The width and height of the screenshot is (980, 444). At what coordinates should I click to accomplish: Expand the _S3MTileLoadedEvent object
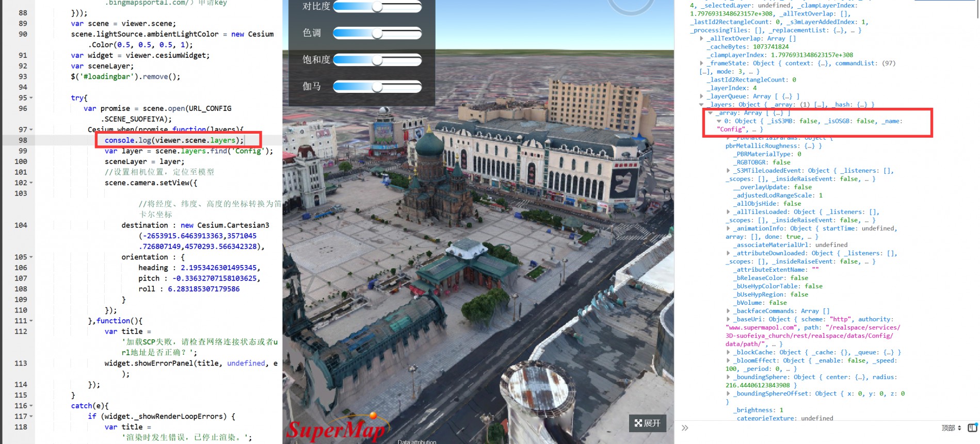728,171
